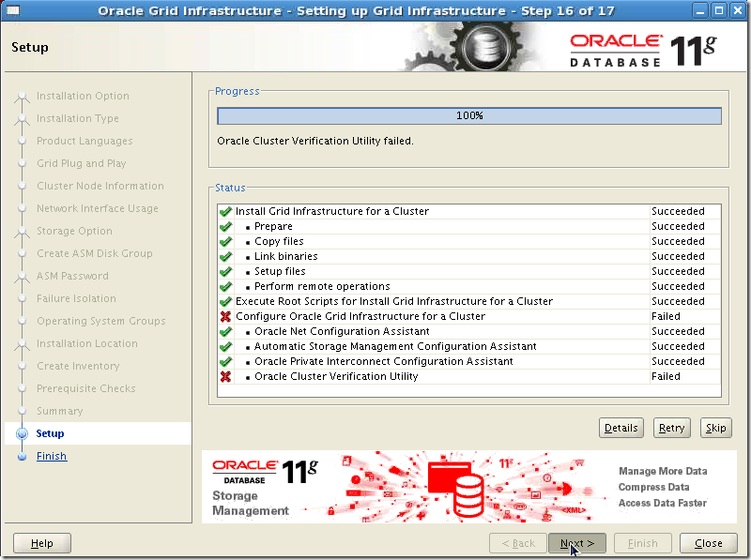Select 'Oracle Net Configuration Assistant' row text
Screen dimensions: 751x560
[342, 331]
